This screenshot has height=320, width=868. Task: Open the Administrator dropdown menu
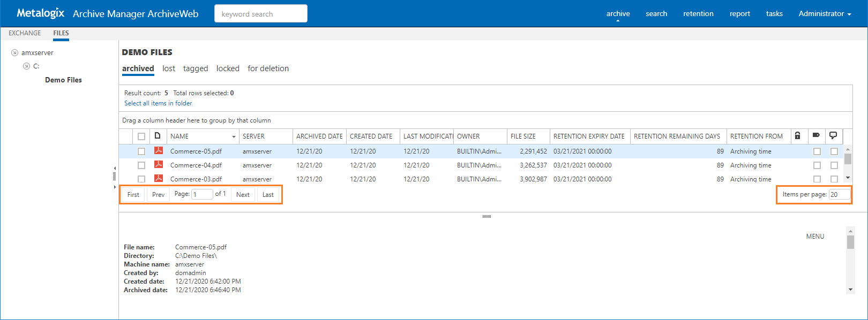[825, 14]
